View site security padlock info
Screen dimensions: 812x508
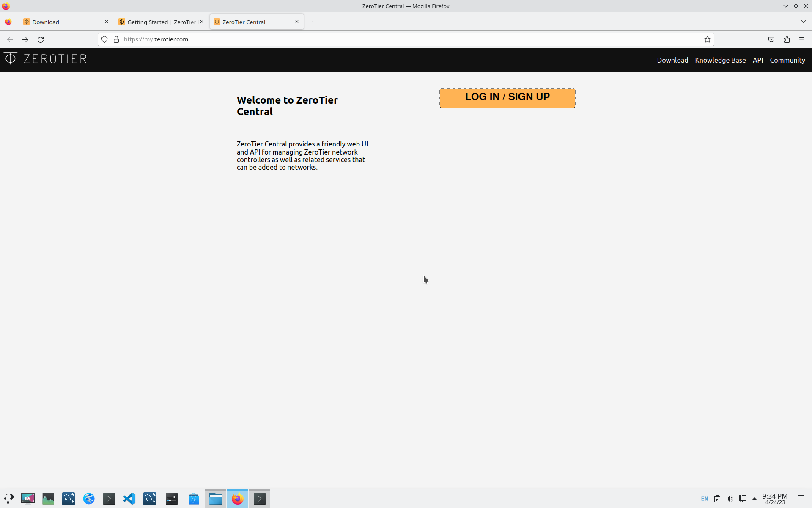click(x=116, y=39)
